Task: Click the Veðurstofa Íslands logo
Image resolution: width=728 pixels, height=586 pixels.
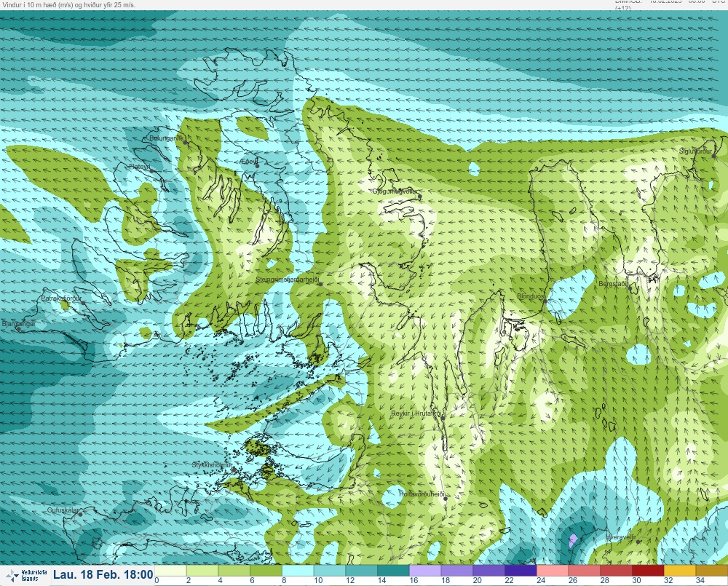Action: [26, 575]
